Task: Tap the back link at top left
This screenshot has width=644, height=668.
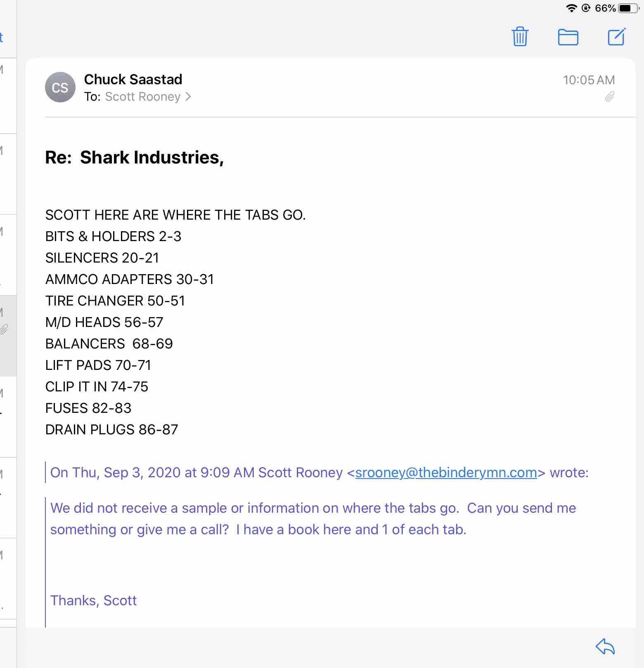Action: click(2, 38)
